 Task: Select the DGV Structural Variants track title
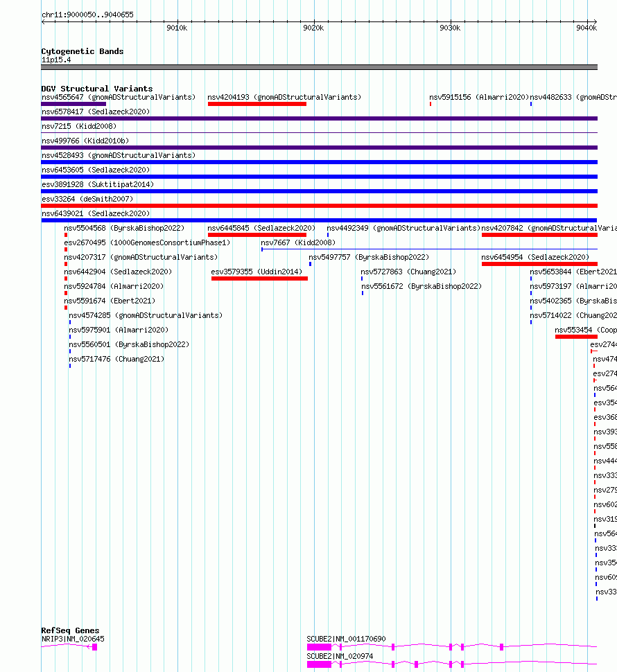pyautogui.click(x=97, y=89)
